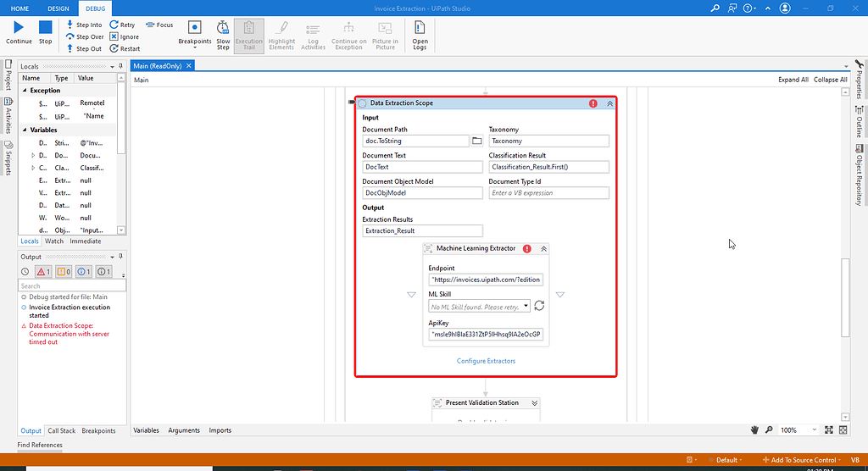Expand the Classif... variable row in Locals

click(33, 168)
